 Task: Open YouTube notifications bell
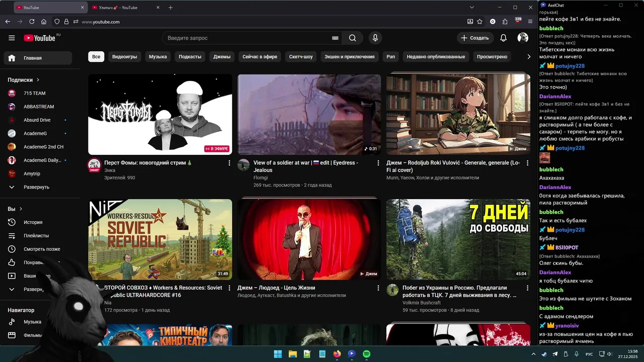pos(503,38)
